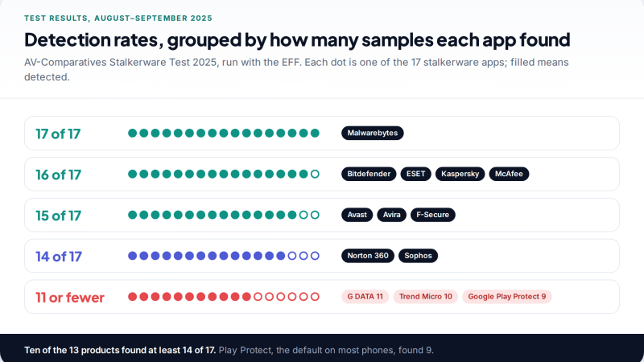Click the last filled red dot

pyautogui.click(x=246, y=297)
